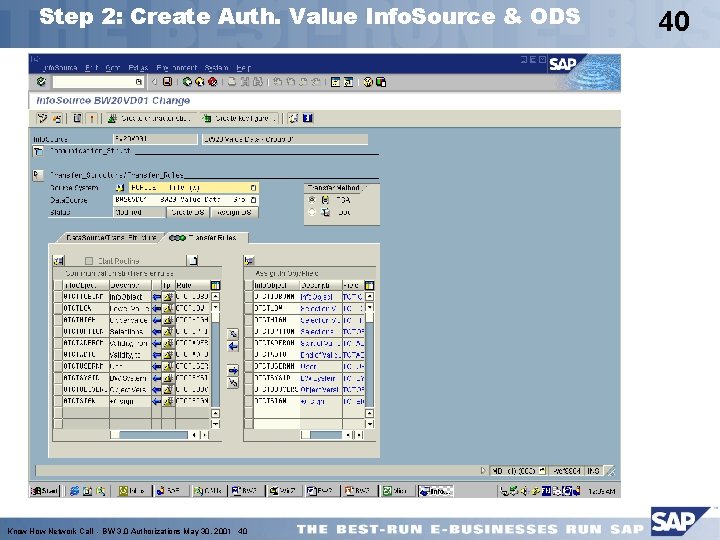Select the row marker for 0TCTHIGH in right table
The height and width of the screenshot is (540, 720).
click(248, 320)
